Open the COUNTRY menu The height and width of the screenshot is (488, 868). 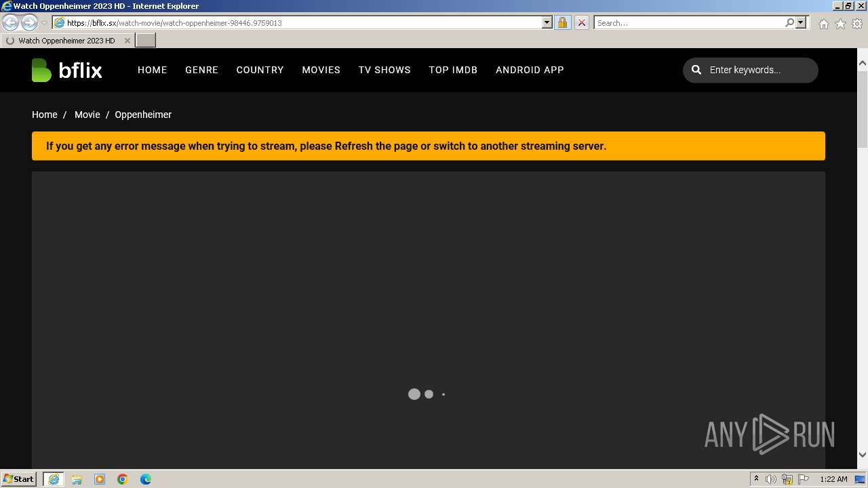[x=260, y=70]
